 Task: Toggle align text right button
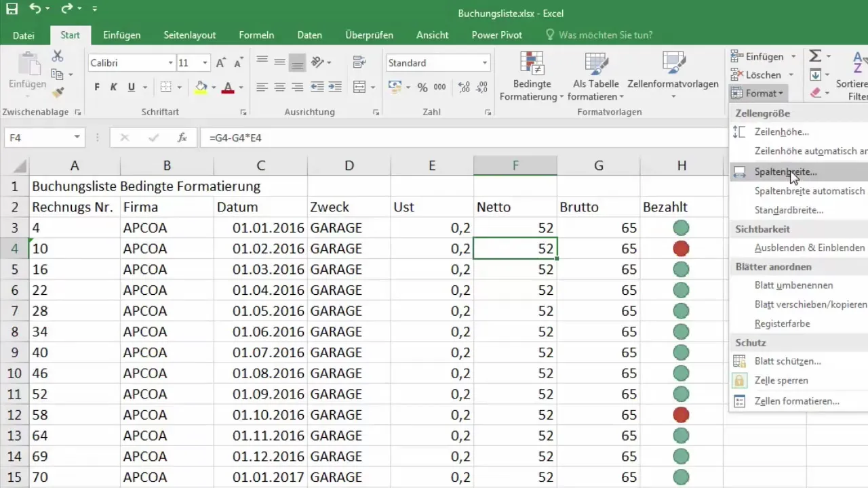tap(296, 87)
